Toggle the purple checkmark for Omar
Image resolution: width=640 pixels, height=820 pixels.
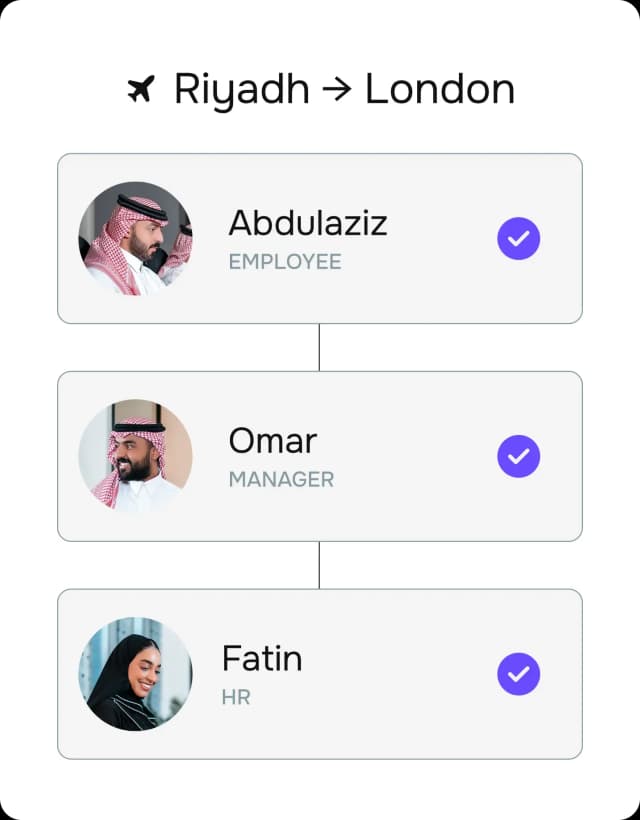518,456
